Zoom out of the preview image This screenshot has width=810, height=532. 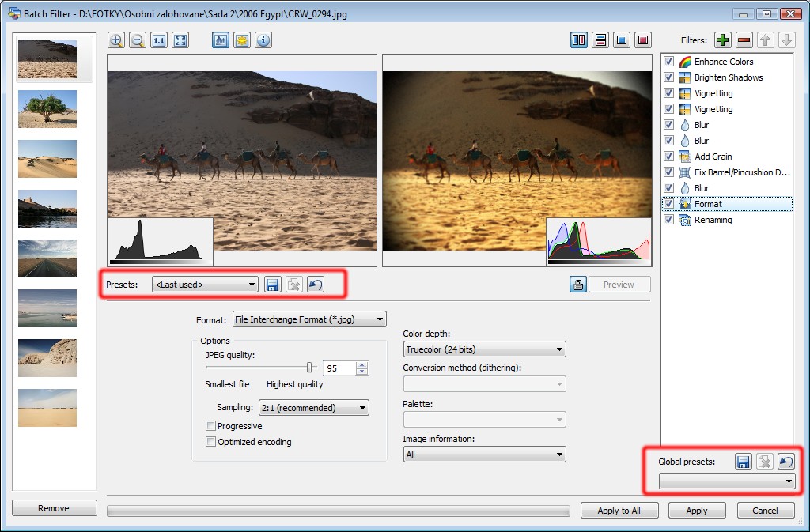coord(138,40)
